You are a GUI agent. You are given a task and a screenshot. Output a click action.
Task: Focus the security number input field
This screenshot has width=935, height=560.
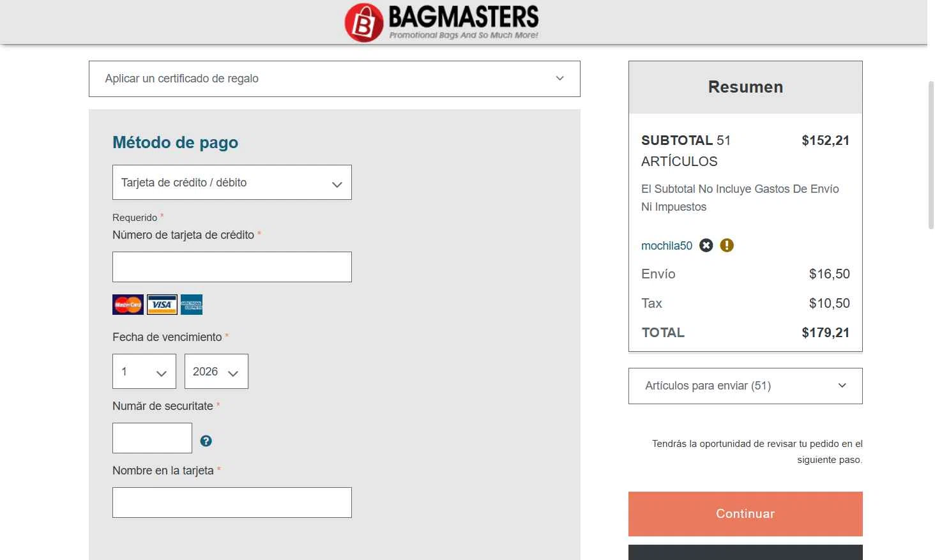(152, 438)
